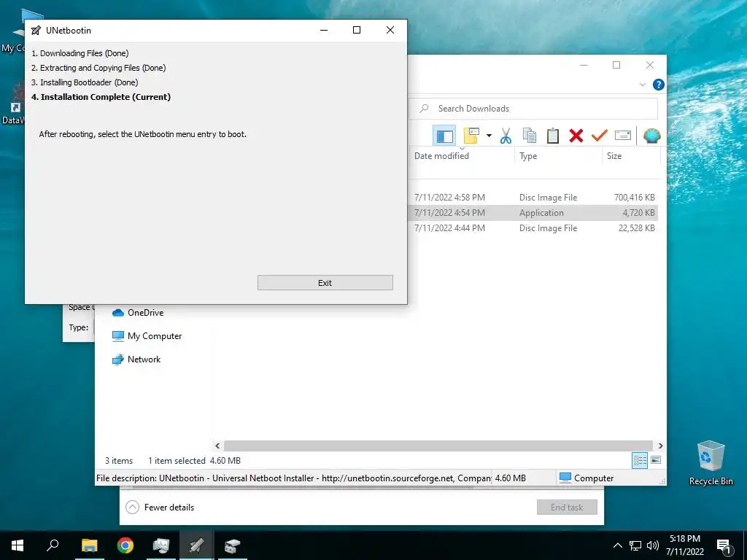Click the Search Downloads field in Explorer
747x560 pixels.
(x=533, y=109)
